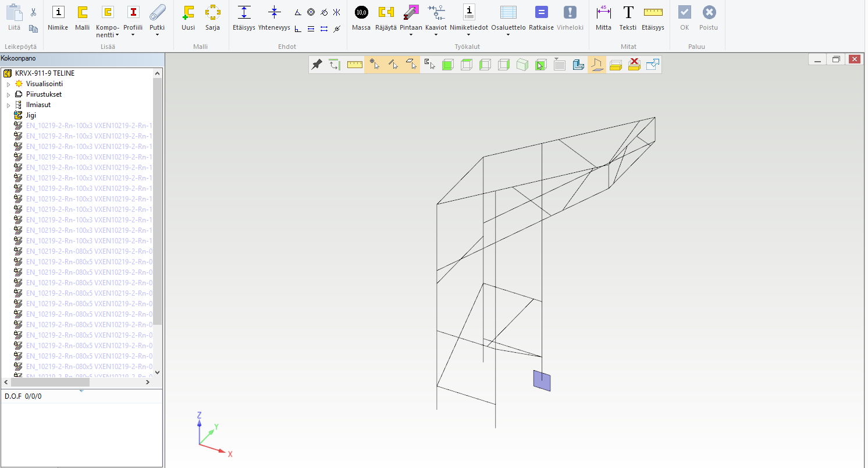Select the Jigi tree item
868x468 pixels.
[x=31, y=115]
